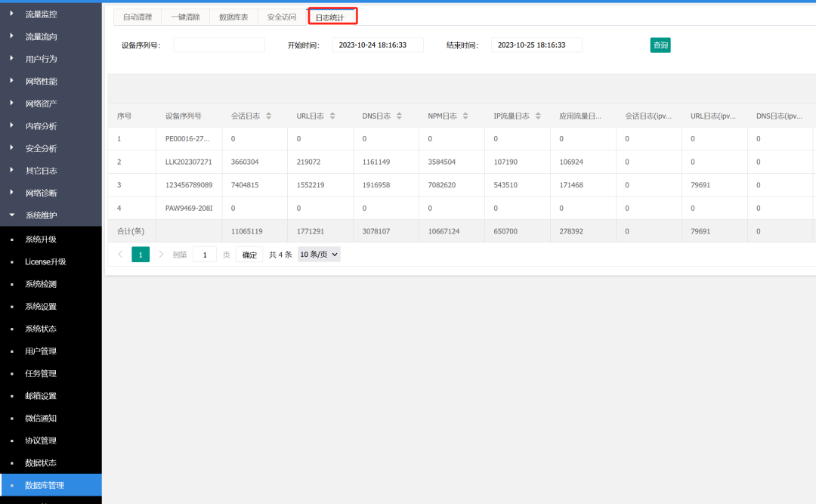Switch to the 一键清除 tab

click(186, 17)
